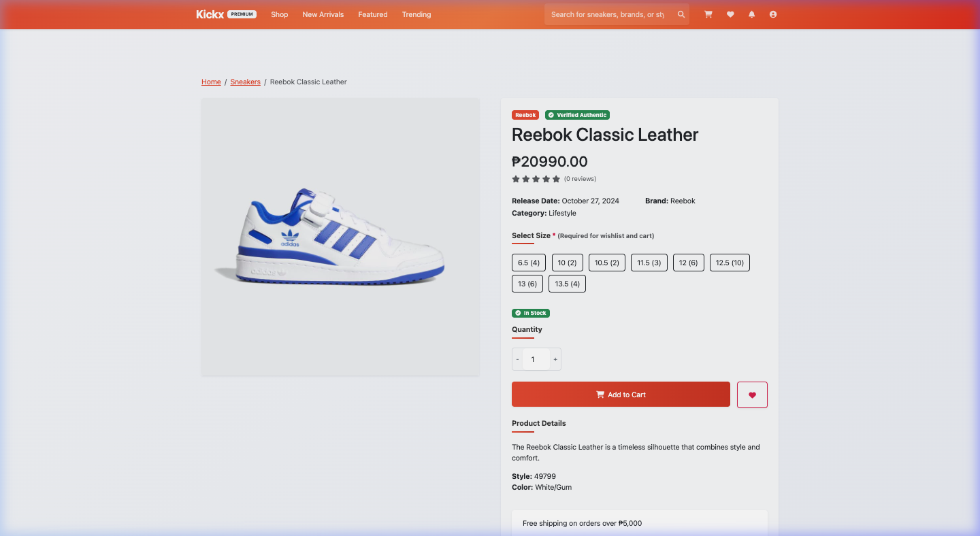Viewport: 980px width, 536px height.
Task: Open wishlist heart icon in navbar
Action: 730,14
